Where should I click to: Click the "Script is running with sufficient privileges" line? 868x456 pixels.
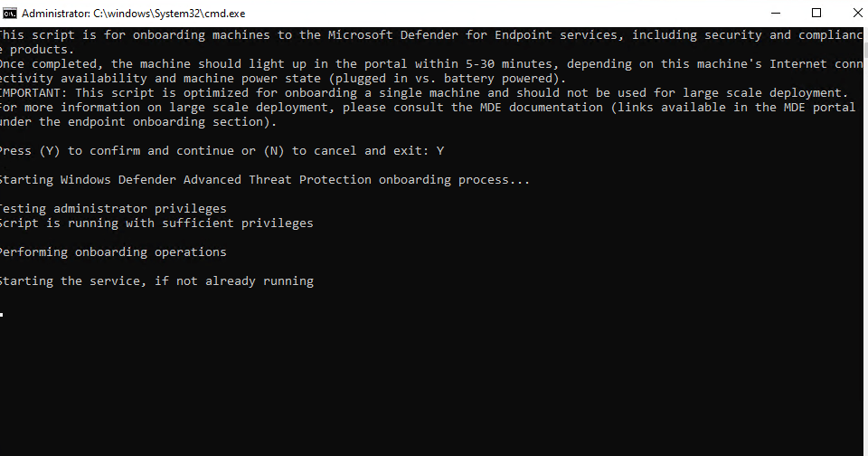(x=155, y=223)
